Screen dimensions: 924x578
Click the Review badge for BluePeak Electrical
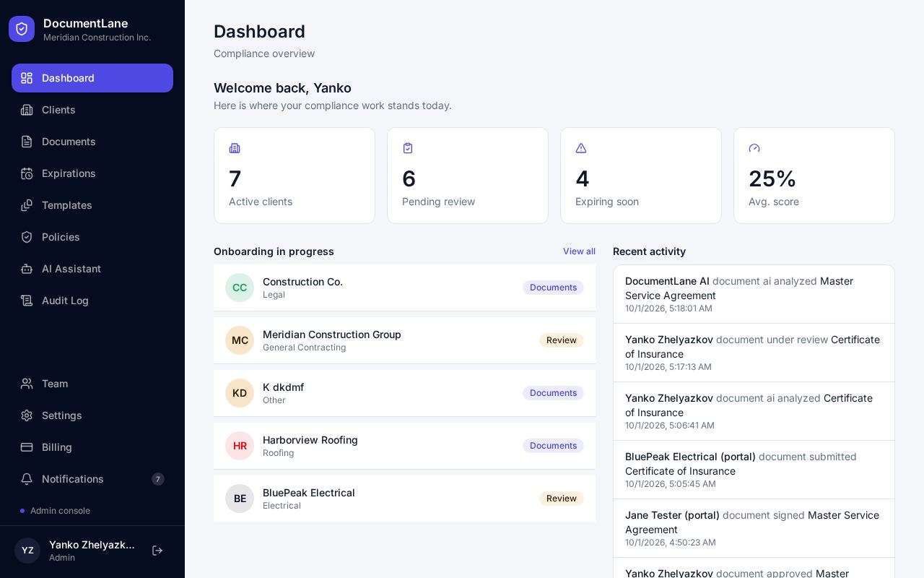(562, 499)
